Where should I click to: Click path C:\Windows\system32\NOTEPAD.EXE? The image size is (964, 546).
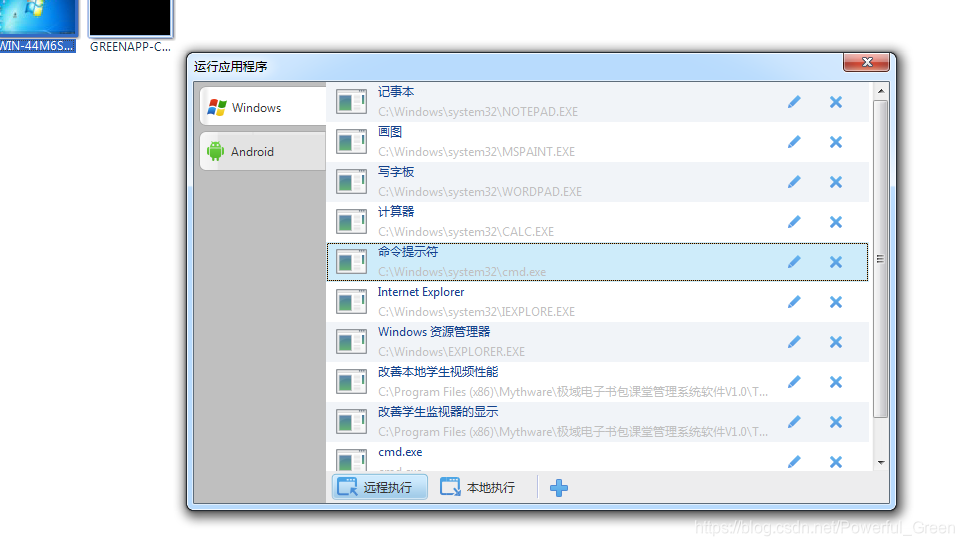[478, 112]
